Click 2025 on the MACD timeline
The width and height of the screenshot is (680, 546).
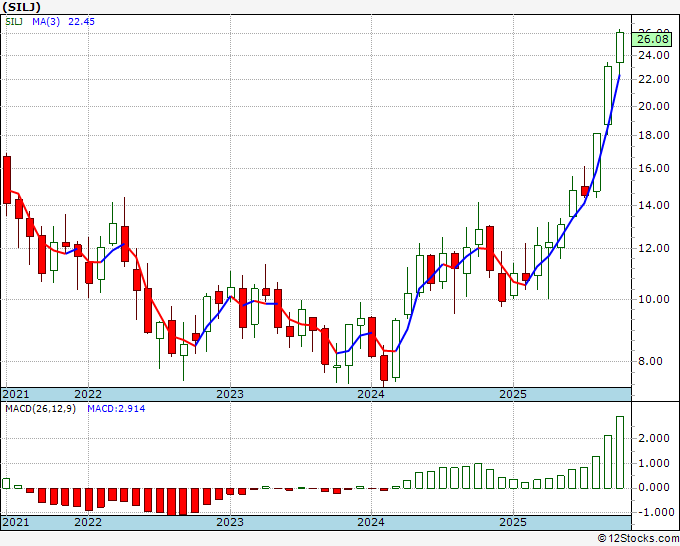coord(513,522)
